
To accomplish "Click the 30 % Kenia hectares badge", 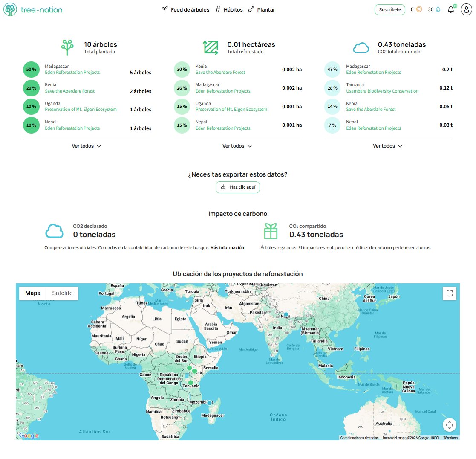I will (x=182, y=69).
